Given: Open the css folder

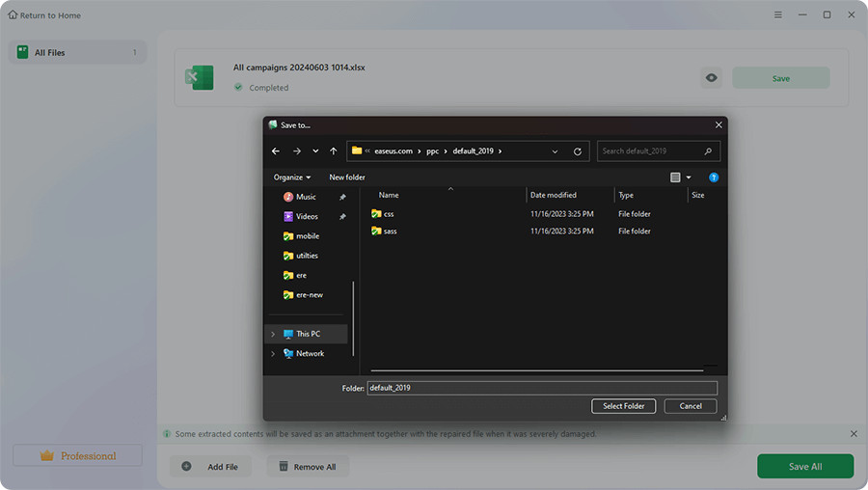Looking at the screenshot, I should (389, 213).
